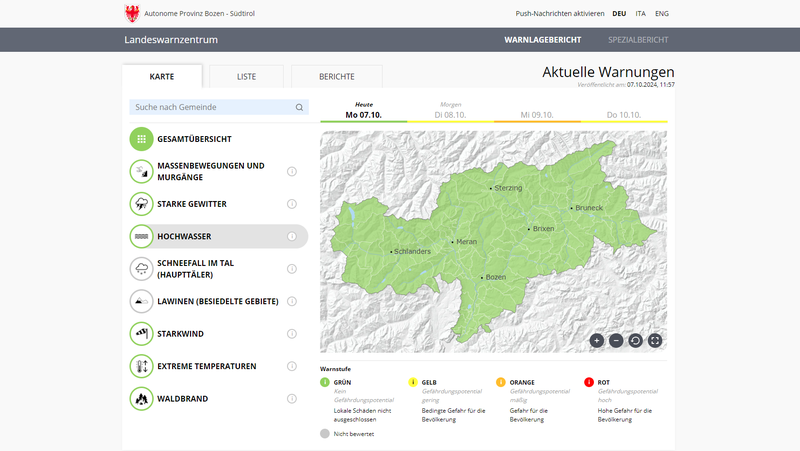This screenshot has height=451, width=800.
Task: Click the Suche nach Gemeinde field
Action: click(212, 107)
